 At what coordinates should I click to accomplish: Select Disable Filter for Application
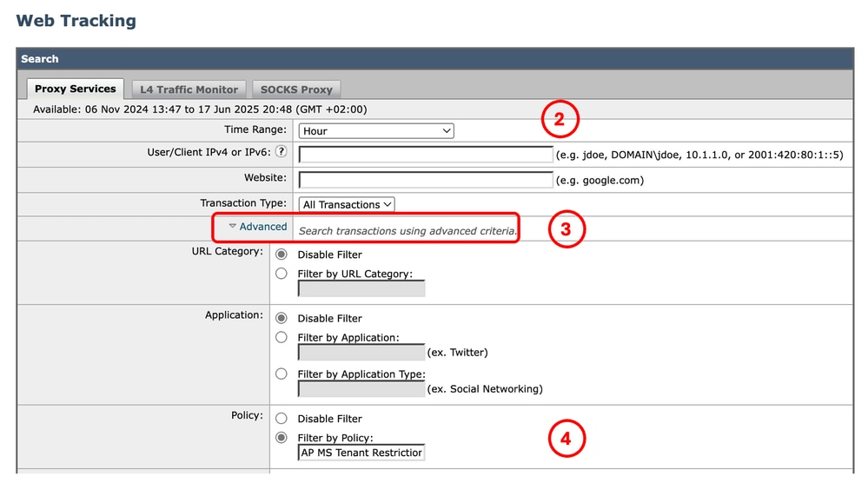coord(282,318)
